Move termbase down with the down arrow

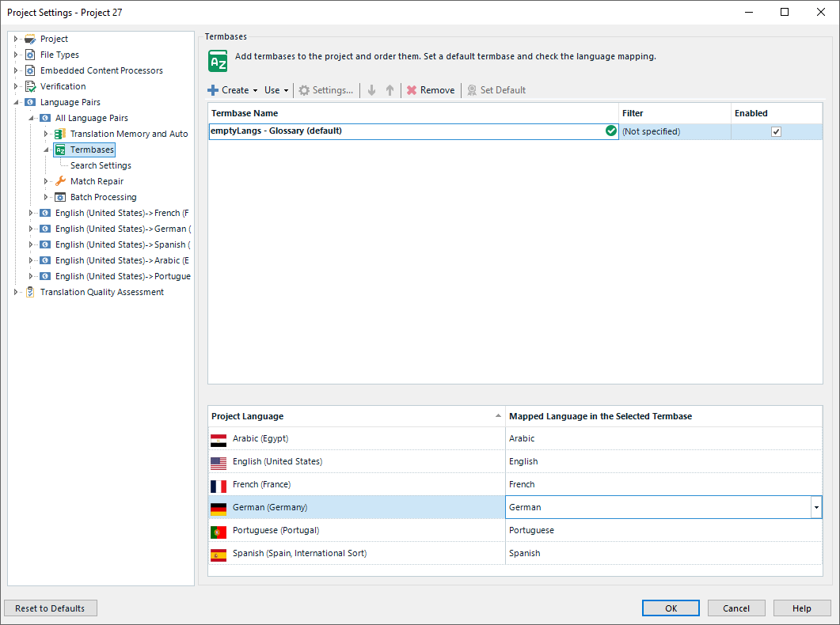[371, 90]
